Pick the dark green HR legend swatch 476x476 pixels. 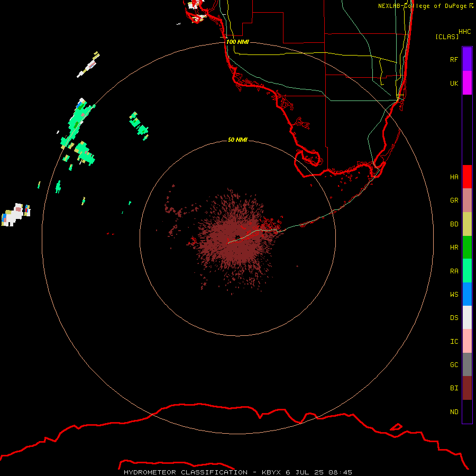(x=467, y=248)
